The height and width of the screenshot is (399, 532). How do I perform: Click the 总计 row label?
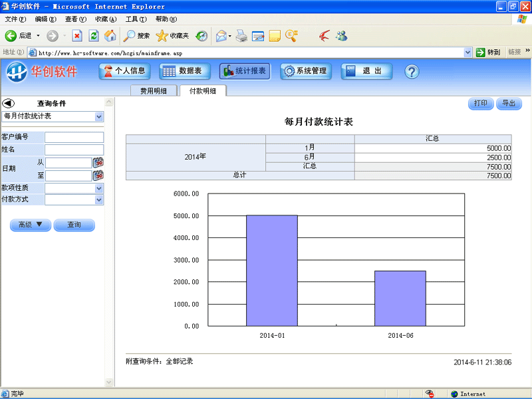[x=240, y=175]
